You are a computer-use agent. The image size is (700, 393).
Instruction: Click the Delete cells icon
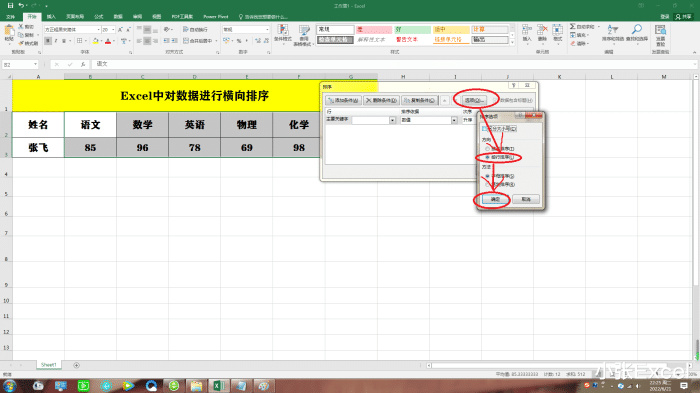pyautogui.click(x=542, y=30)
